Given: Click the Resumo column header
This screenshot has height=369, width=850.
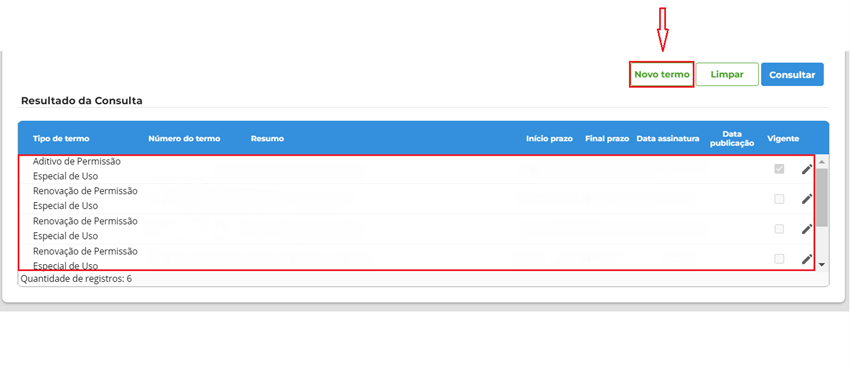Looking at the screenshot, I should tap(267, 139).
